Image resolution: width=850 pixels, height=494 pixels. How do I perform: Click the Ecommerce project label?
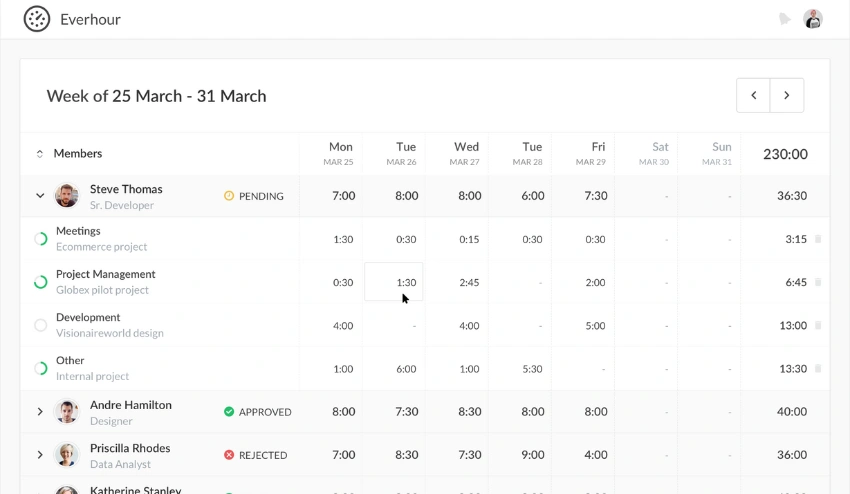pyautogui.click(x=101, y=247)
